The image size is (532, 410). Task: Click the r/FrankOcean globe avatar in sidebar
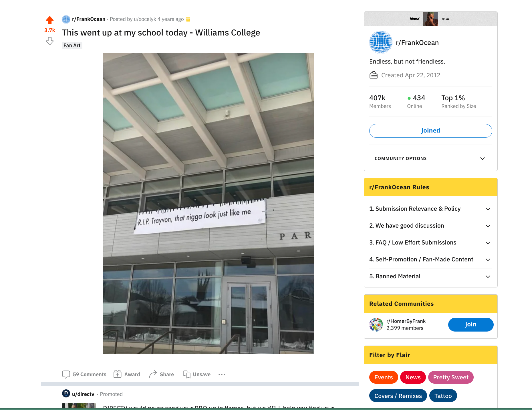(381, 42)
